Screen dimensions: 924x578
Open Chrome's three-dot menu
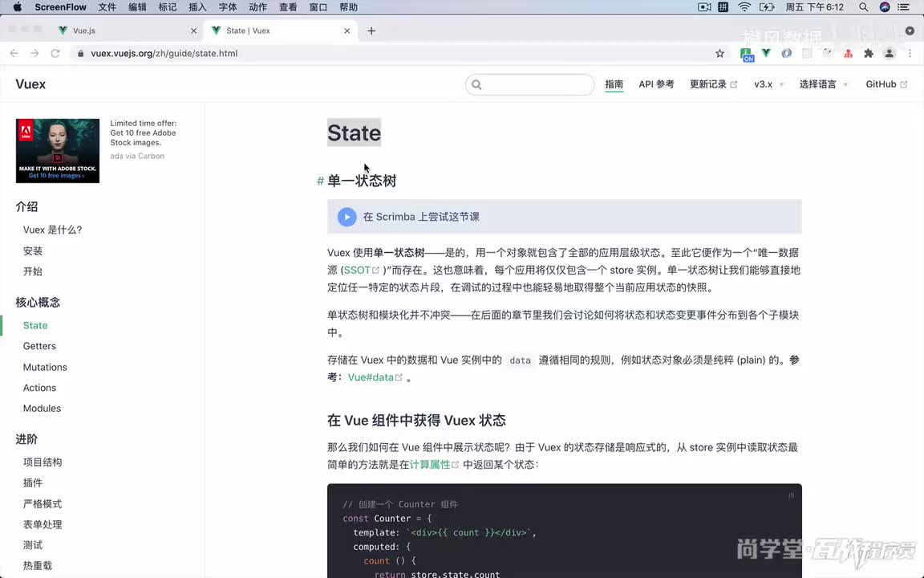pyautogui.click(x=910, y=53)
